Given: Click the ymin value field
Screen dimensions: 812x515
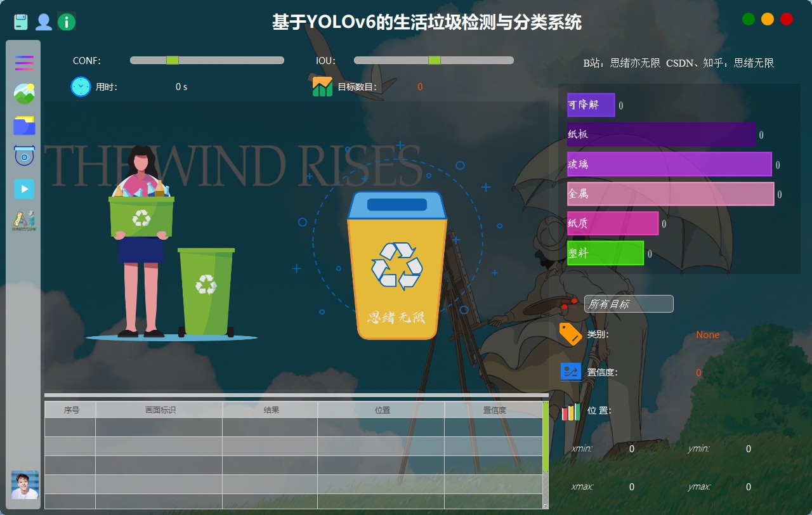Looking at the screenshot, I should (x=749, y=449).
